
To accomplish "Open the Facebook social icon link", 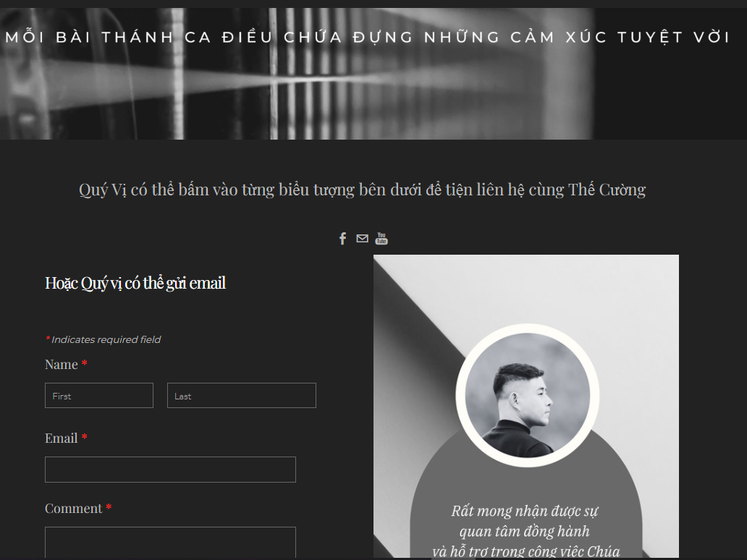I will [x=342, y=239].
